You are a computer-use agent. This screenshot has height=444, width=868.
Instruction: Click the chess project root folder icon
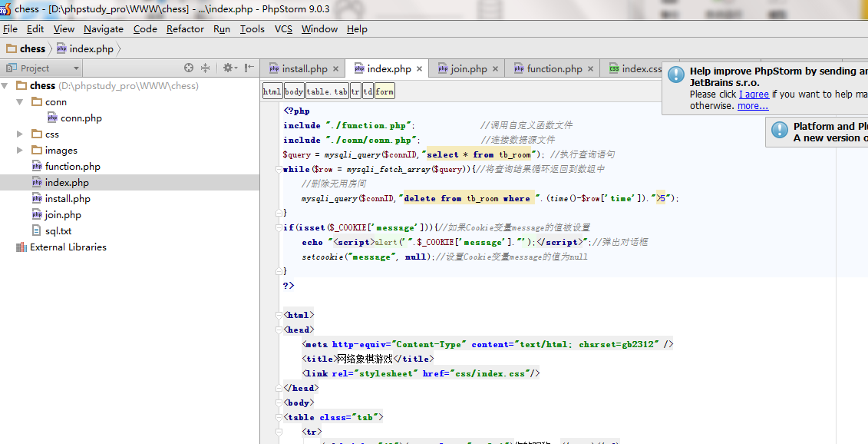pyautogui.click(x=21, y=85)
